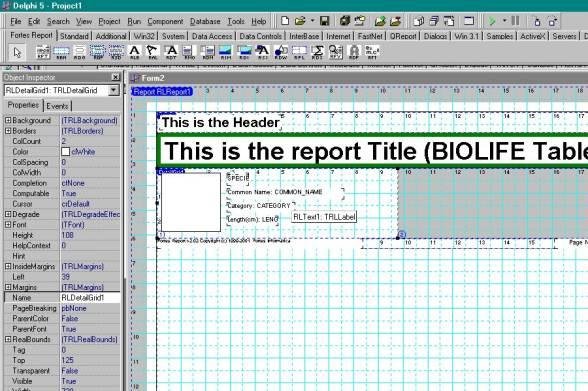This screenshot has height=391, width=588.
Task: Choose the arrow pointer selection tool
Action: [x=17, y=52]
